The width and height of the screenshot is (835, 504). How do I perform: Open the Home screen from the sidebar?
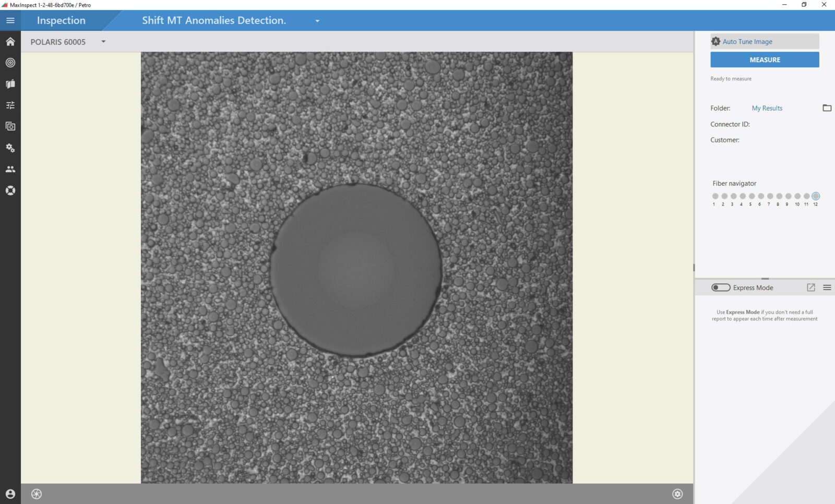(x=10, y=42)
